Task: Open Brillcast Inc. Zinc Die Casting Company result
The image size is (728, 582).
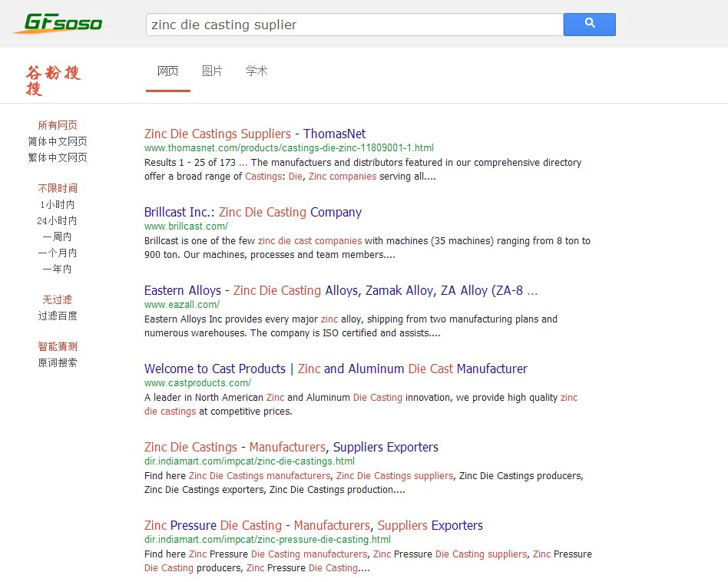Action: tap(253, 212)
